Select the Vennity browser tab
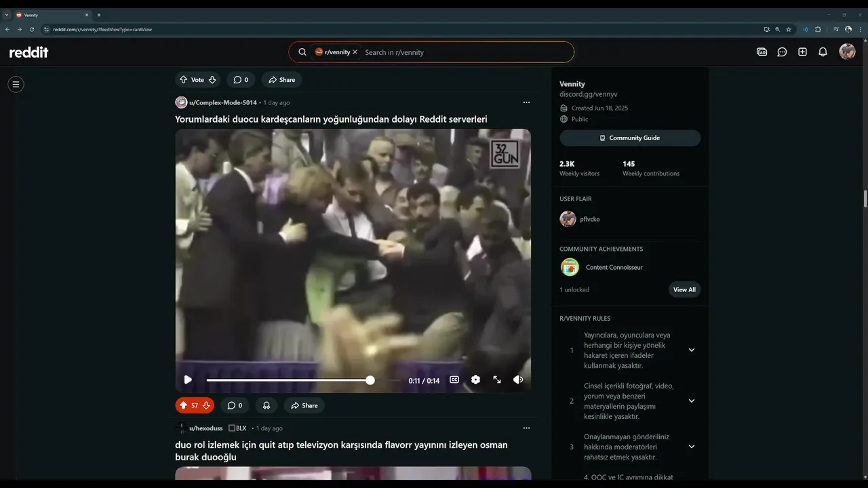The width and height of the screenshot is (868, 488). (51, 14)
